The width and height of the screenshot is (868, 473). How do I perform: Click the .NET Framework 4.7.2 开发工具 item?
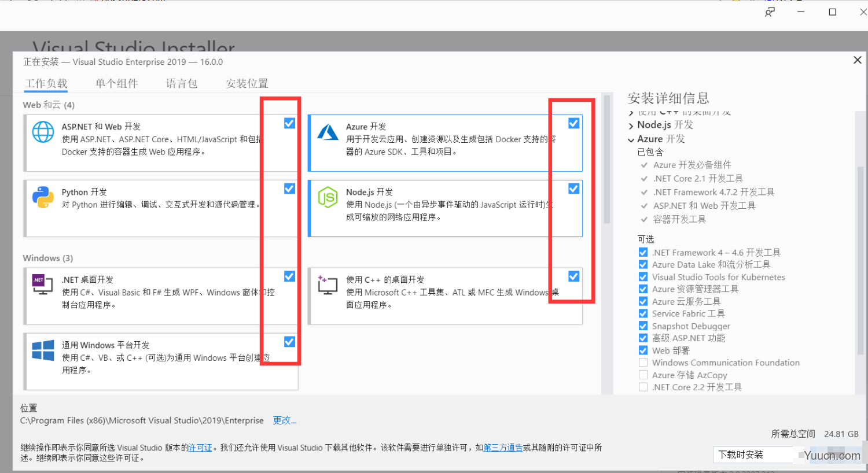tap(714, 192)
